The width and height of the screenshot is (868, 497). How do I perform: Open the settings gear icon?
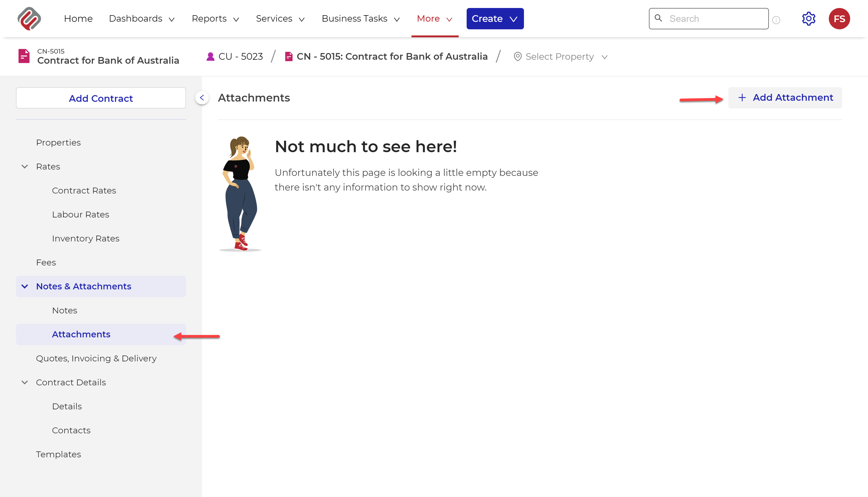[x=808, y=18]
